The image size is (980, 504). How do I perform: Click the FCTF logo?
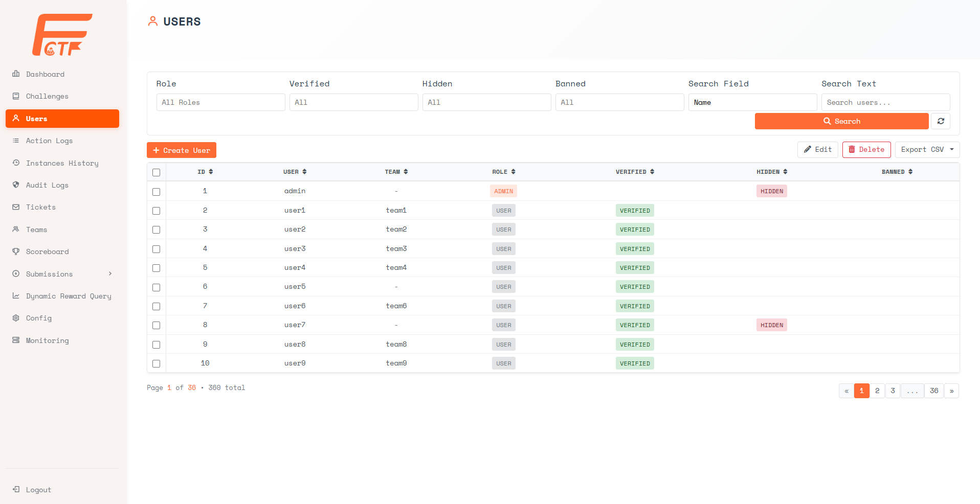click(x=62, y=35)
